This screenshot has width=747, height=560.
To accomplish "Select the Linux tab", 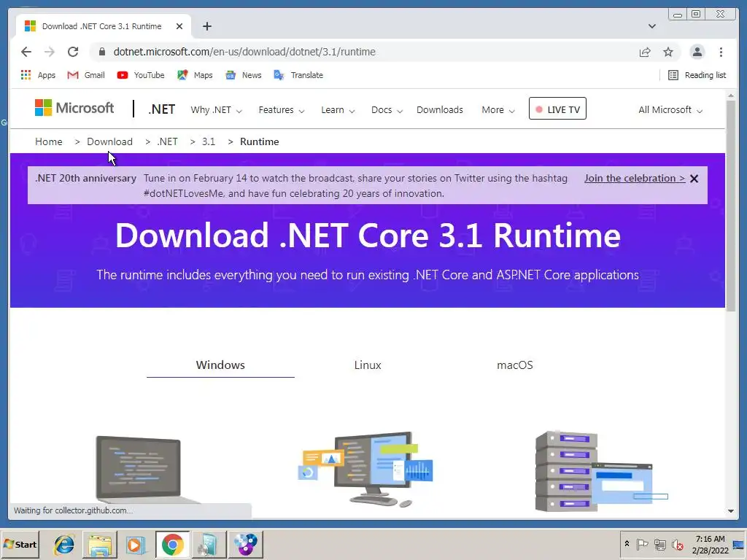I will click(x=368, y=365).
